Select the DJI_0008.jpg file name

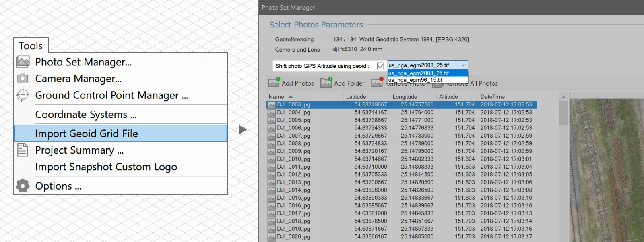293,144
